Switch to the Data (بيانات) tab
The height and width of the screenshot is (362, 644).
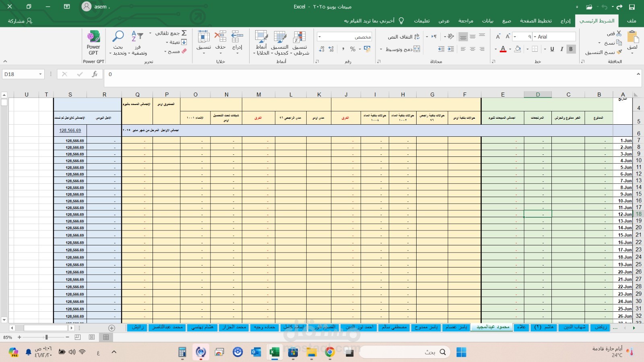488,21
